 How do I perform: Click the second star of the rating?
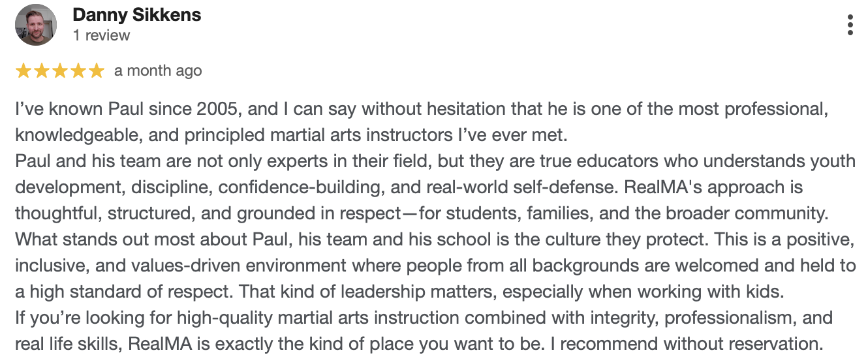[x=42, y=70]
